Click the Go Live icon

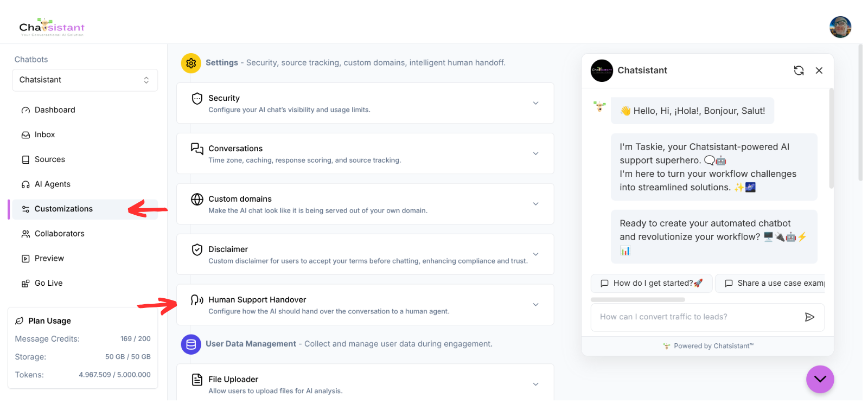tap(25, 284)
